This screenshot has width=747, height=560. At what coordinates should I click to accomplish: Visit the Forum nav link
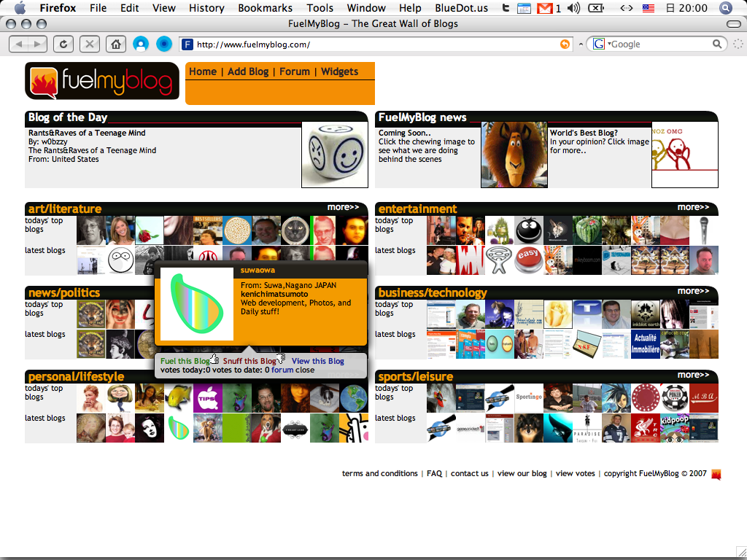tap(295, 71)
